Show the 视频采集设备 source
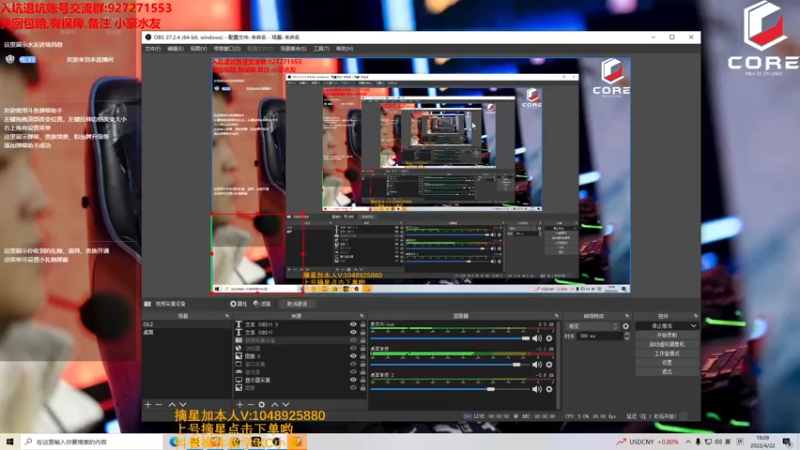 click(353, 340)
